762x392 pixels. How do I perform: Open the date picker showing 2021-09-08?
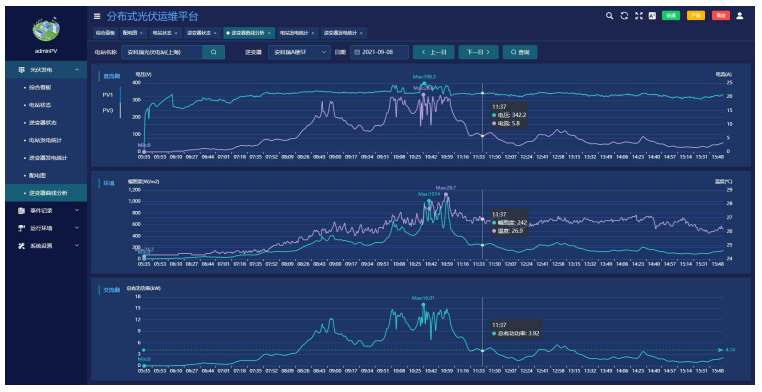point(379,52)
